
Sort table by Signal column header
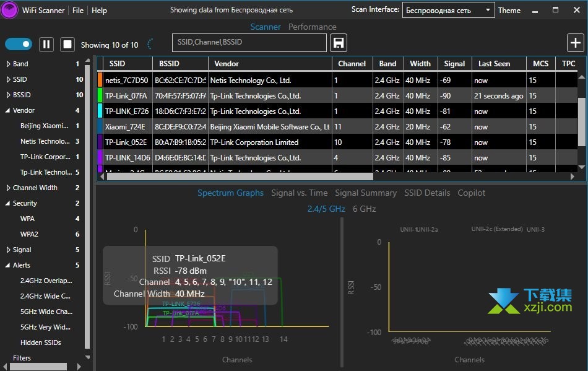pos(454,64)
